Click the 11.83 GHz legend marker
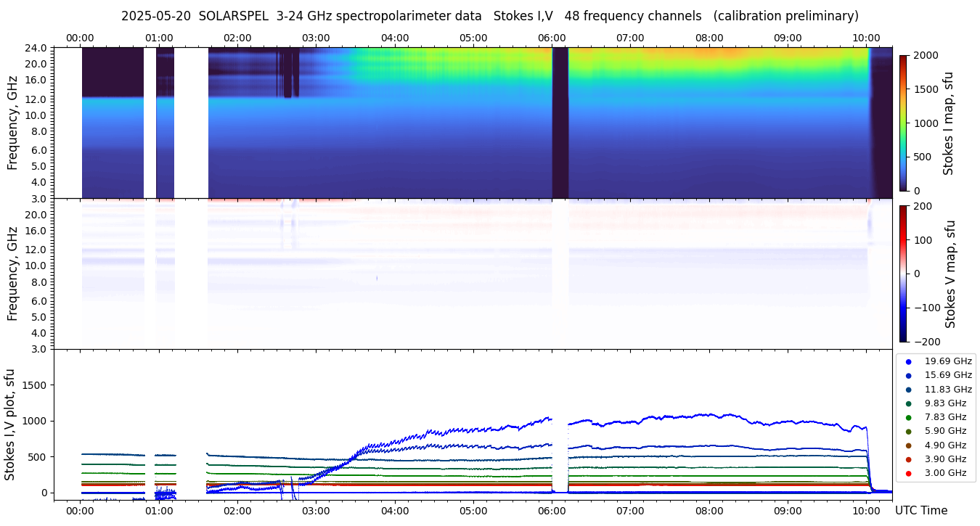The height and width of the screenshot is (526, 980). click(x=908, y=390)
